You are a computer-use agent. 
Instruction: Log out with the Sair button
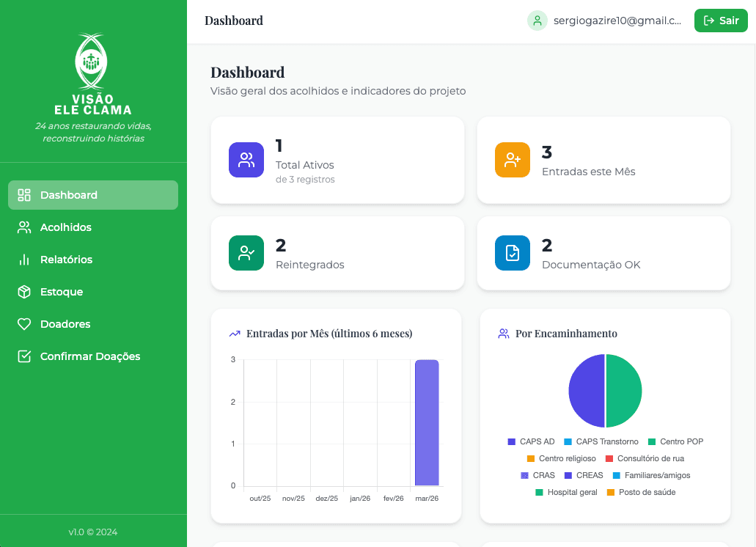[x=721, y=21]
